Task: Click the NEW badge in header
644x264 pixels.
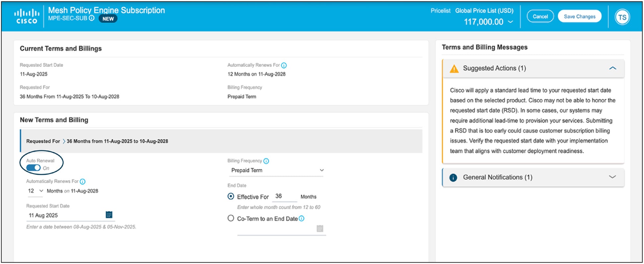Action: click(108, 19)
